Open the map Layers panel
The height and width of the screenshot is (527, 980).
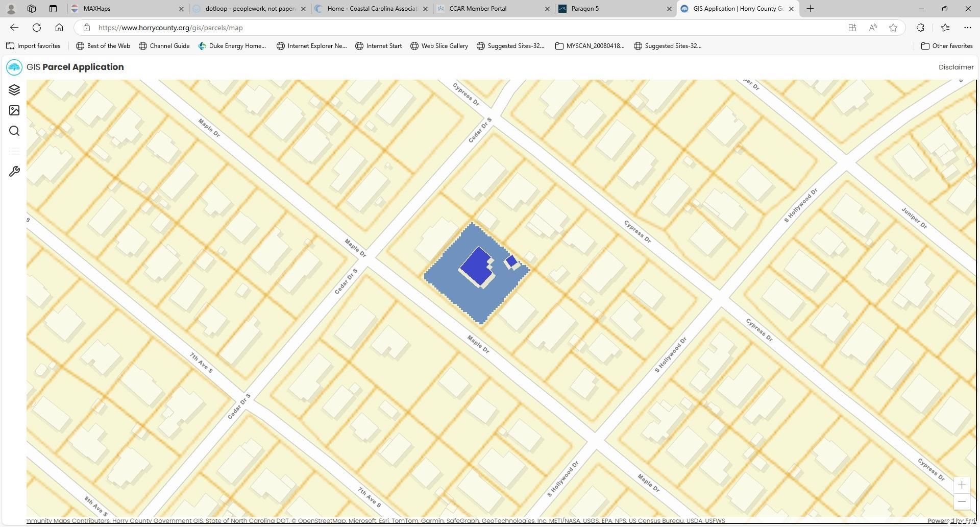[x=14, y=90]
